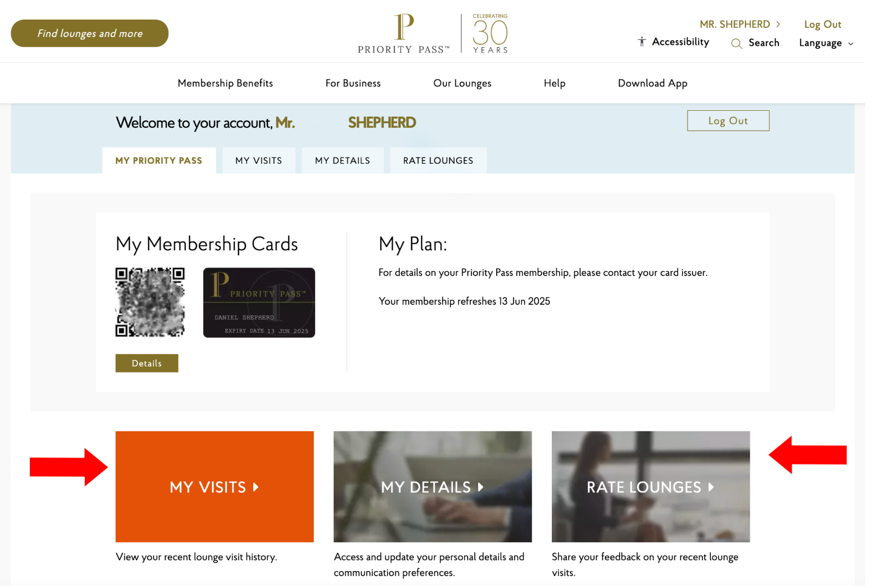Select the MY DETAILS tab
873x588 pixels.
pos(342,160)
